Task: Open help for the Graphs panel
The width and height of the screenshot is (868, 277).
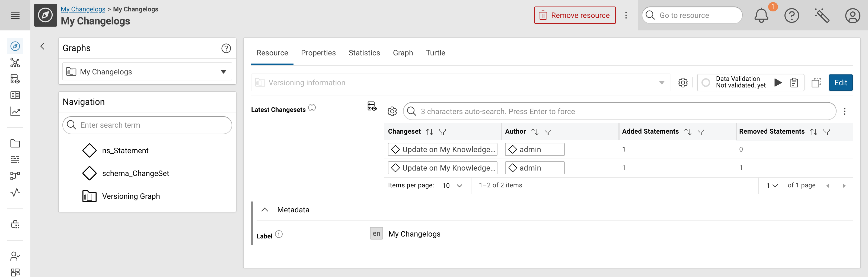Action: (x=226, y=48)
